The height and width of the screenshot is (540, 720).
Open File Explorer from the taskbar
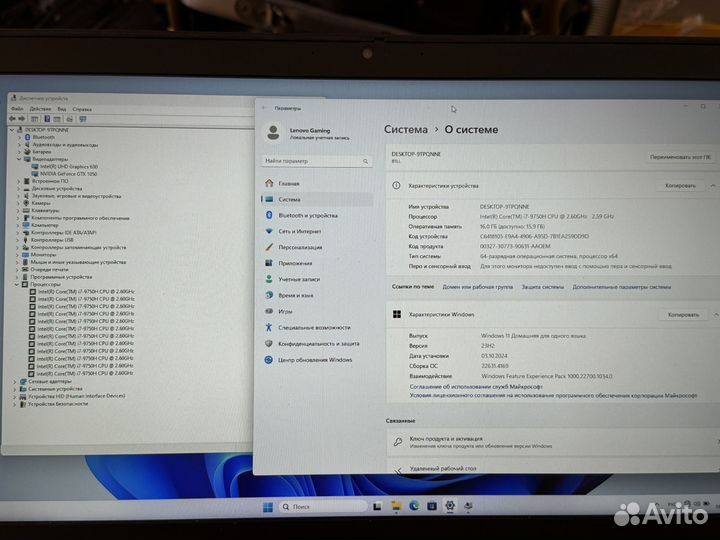(x=396, y=506)
